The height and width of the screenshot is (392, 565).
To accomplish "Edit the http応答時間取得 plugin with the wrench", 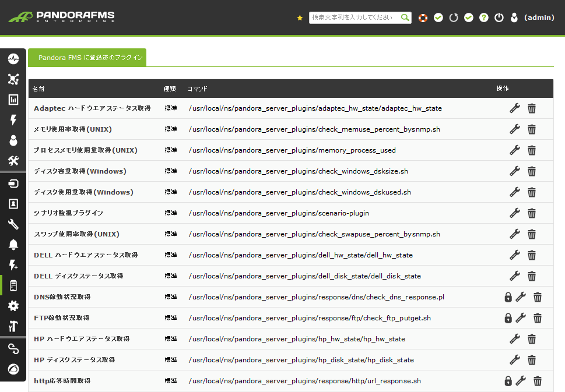I will [521, 380].
